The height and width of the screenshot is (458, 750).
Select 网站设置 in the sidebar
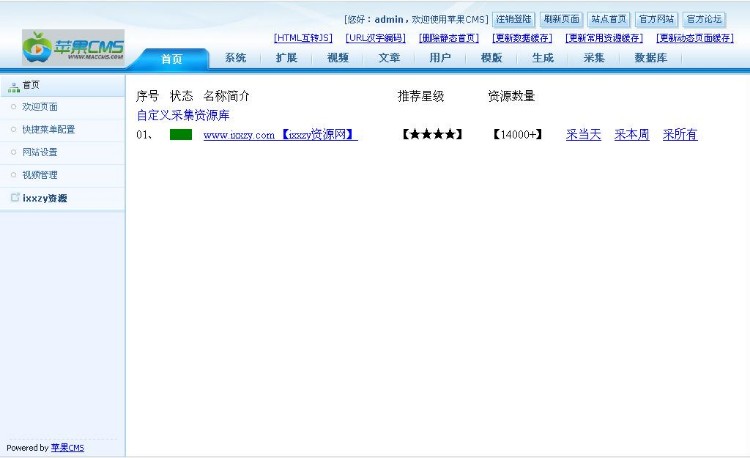pos(40,152)
